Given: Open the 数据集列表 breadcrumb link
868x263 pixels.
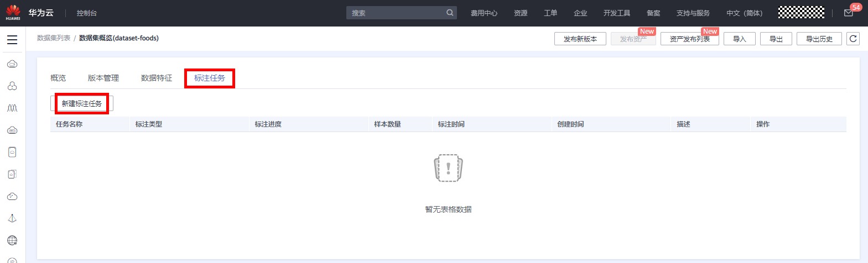Looking at the screenshot, I should [x=54, y=38].
